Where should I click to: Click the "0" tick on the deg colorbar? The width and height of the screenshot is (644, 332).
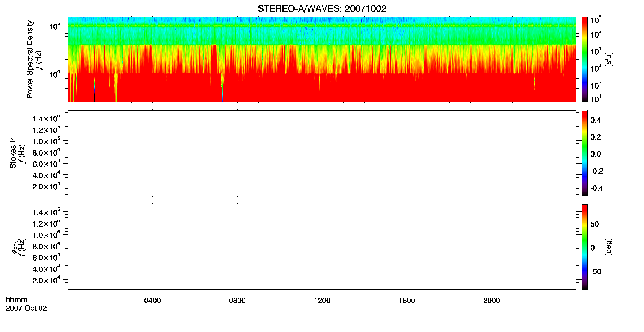click(x=592, y=248)
